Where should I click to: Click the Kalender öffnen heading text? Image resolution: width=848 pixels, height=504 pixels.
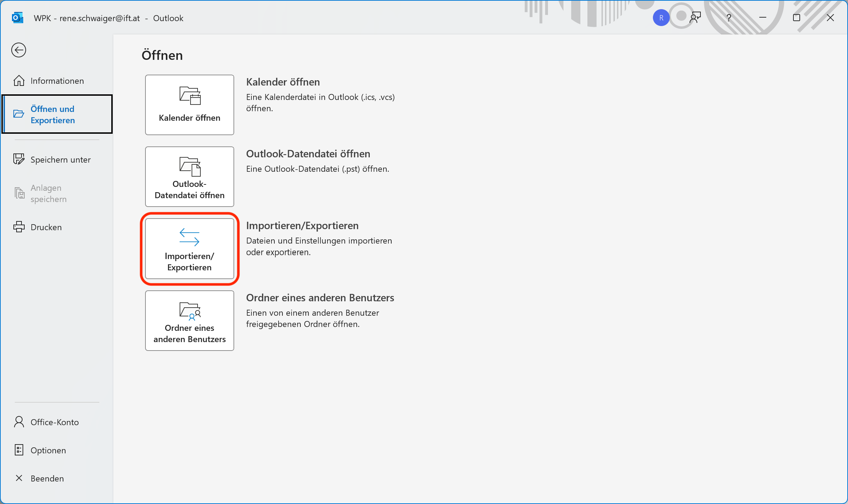pos(283,82)
